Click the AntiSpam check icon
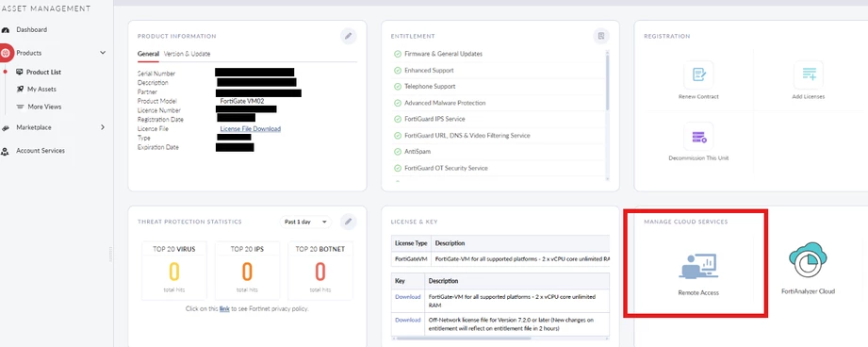This screenshot has width=868, height=347. click(398, 152)
